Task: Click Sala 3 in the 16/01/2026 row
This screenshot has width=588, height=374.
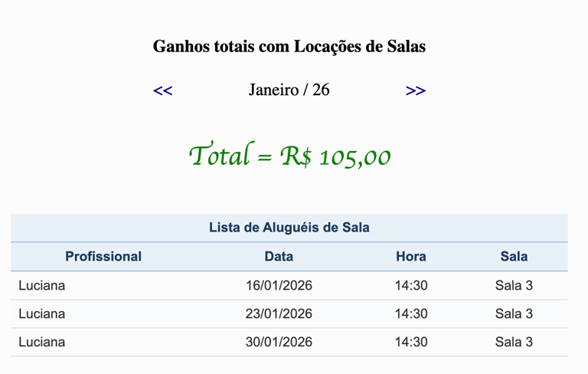Action: pyautogui.click(x=514, y=285)
